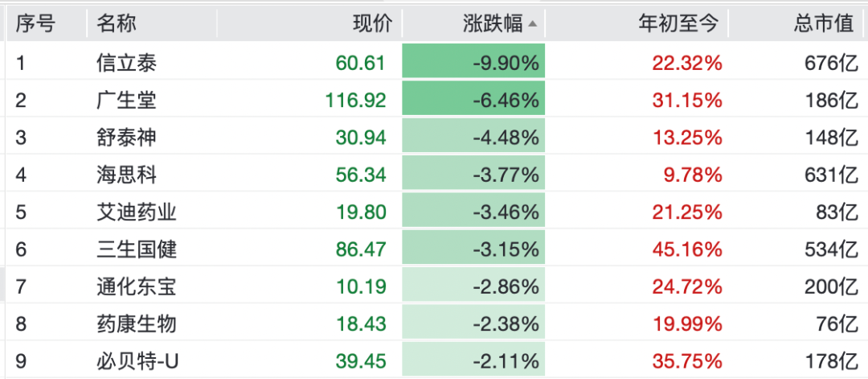Choose 三生国健 from the list
This screenshot has width=868, height=379.
tap(136, 249)
